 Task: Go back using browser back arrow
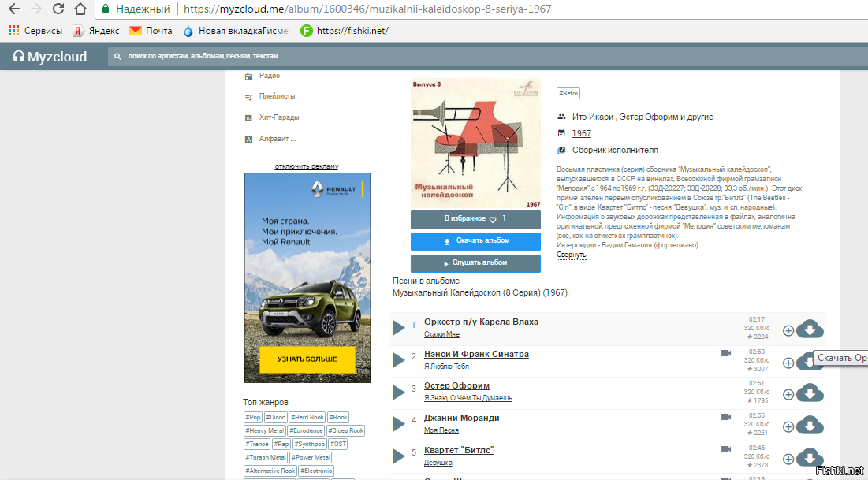(14, 9)
